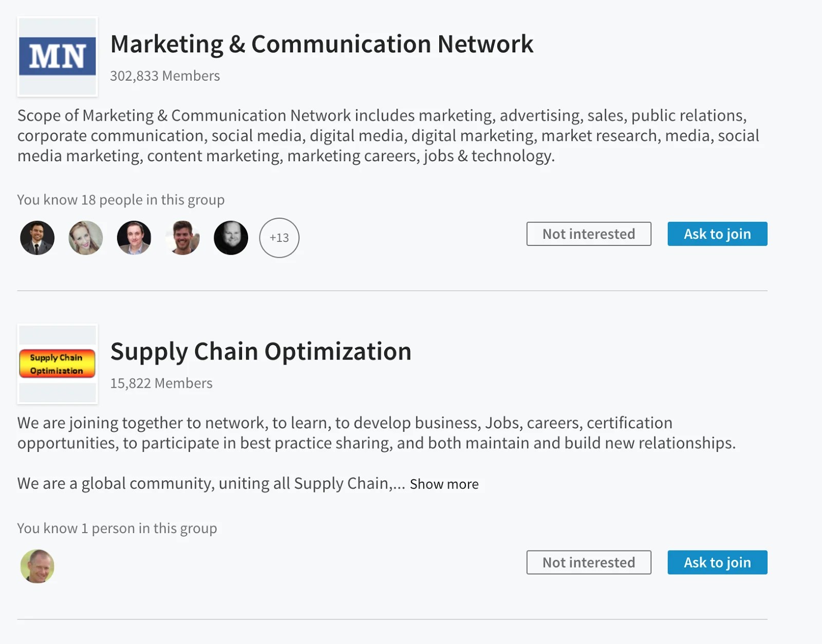Click the Supply Chain Optimization group logo
Image resolution: width=822 pixels, height=644 pixels.
[58, 364]
